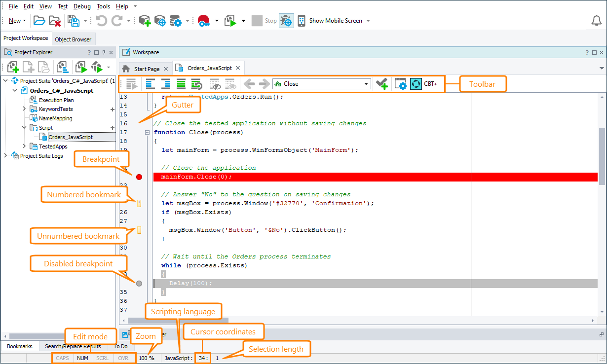607x364 pixels.
Task: Click the editor vertical scrollbar thumb
Action: (x=602, y=155)
